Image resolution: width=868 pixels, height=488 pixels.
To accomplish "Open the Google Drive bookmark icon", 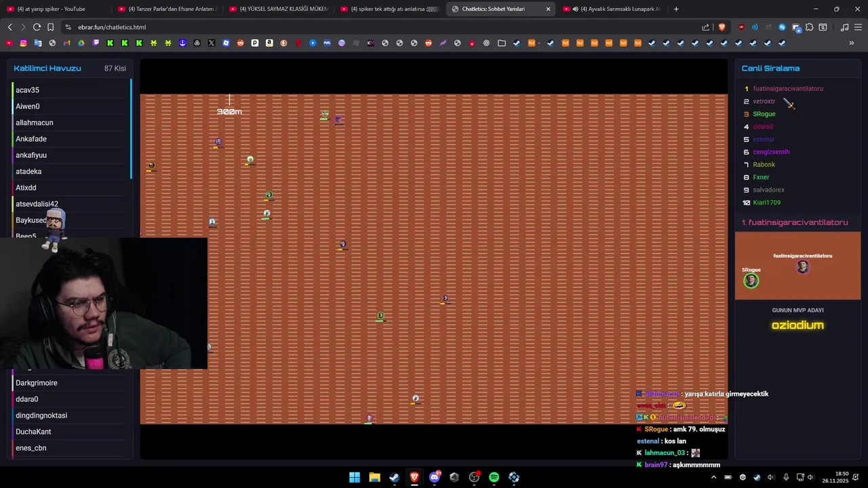I will point(81,43).
